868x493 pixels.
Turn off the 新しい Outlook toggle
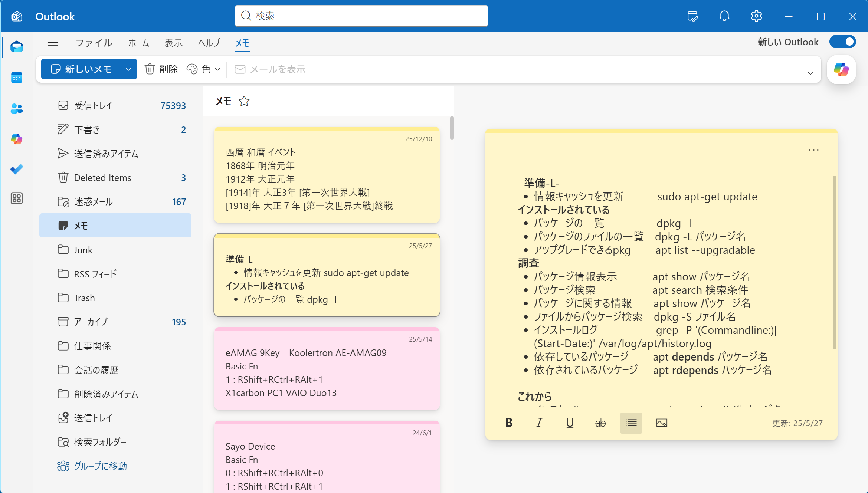842,42
